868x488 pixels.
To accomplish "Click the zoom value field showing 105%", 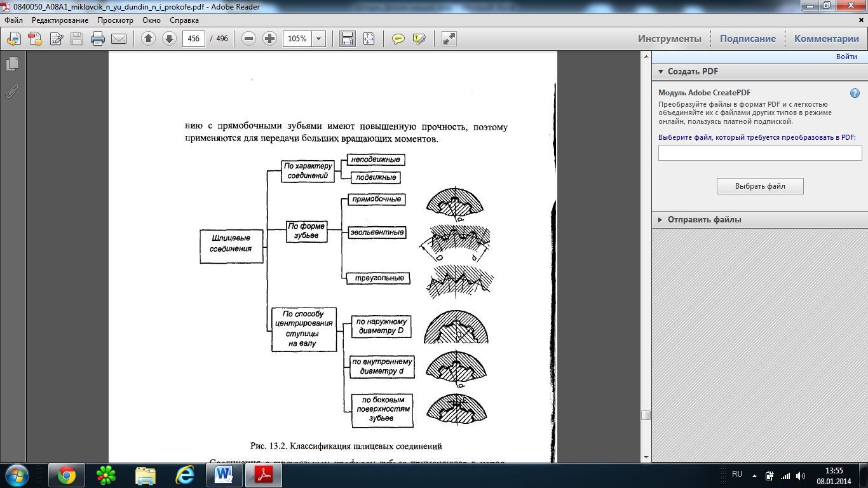I will click(x=297, y=39).
